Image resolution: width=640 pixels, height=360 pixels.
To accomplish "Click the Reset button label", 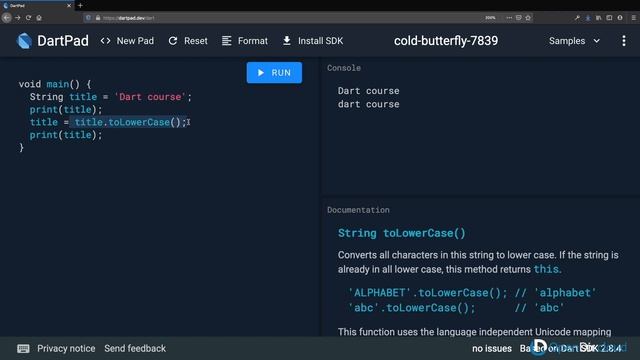I will (196, 41).
